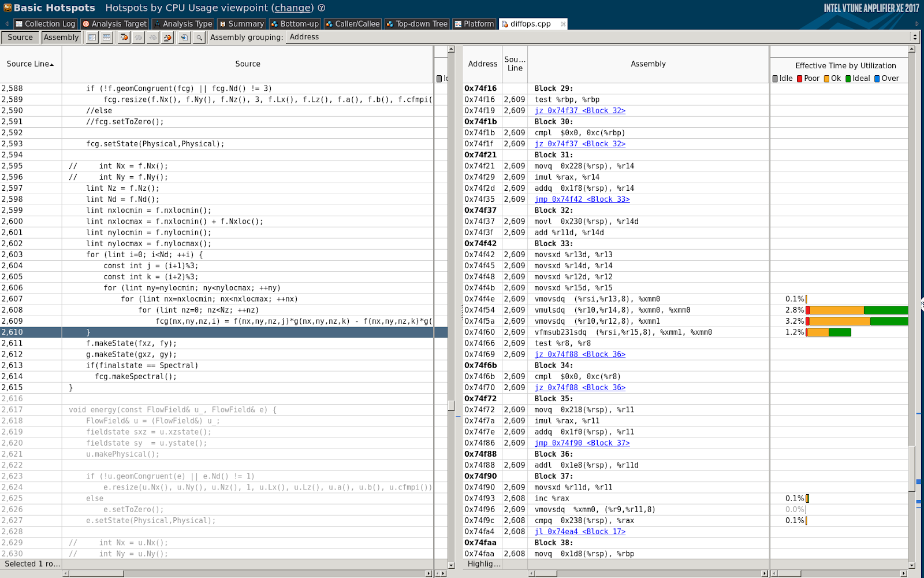The image size is (924, 578).
Task: Click the source file open icon
Action: 184,38
